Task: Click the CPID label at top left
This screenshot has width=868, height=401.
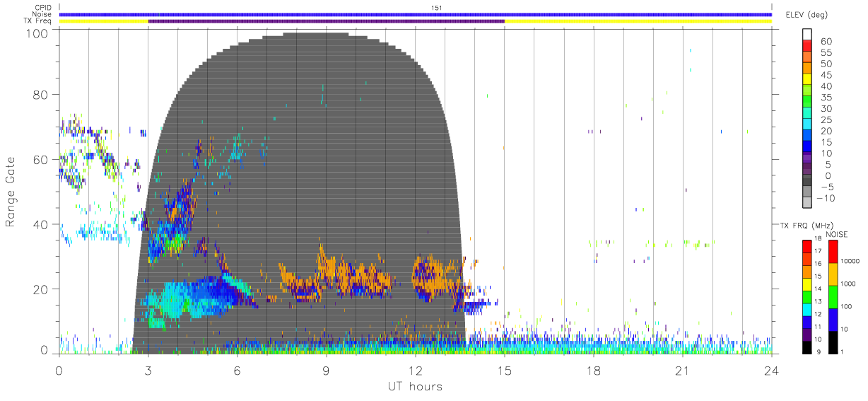Action: tap(43, 8)
